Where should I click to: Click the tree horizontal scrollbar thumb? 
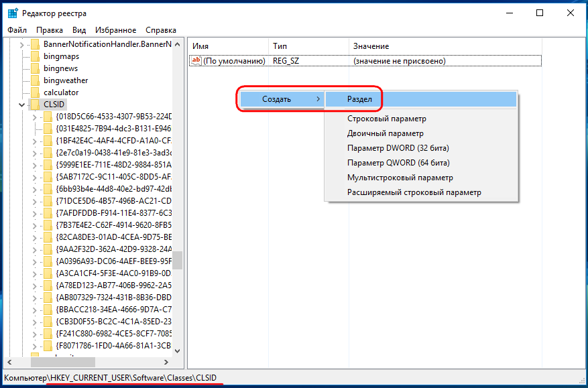63,363
